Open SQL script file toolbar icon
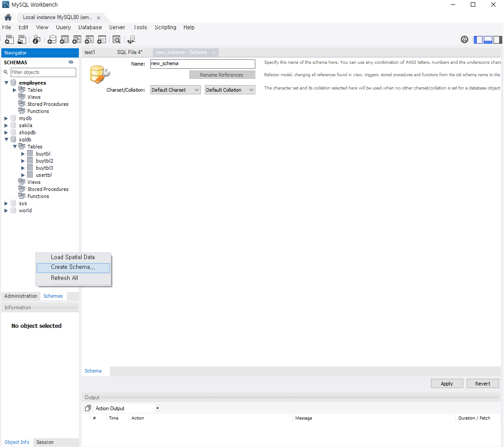Viewport: 504px width, 447px height. click(x=22, y=39)
